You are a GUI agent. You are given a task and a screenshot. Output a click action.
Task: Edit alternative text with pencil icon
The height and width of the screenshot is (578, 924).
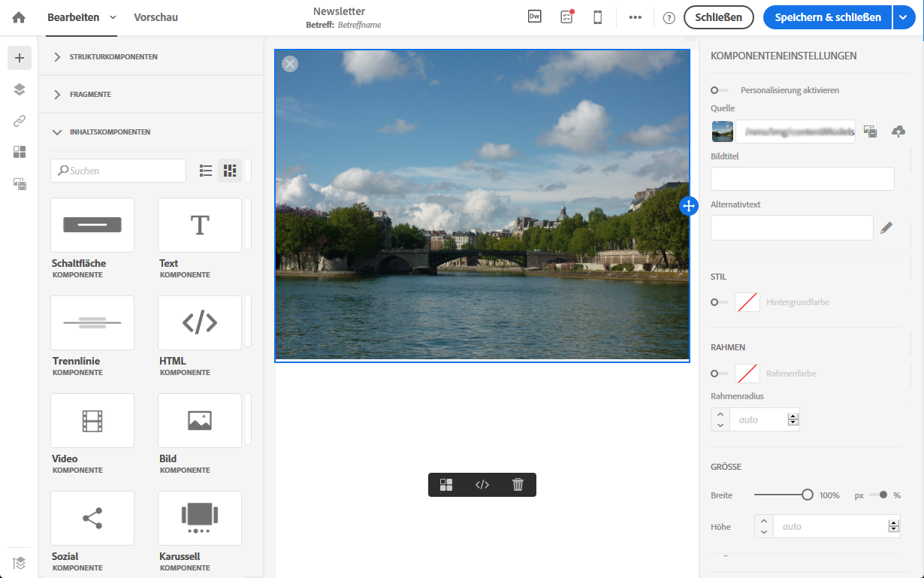(886, 228)
